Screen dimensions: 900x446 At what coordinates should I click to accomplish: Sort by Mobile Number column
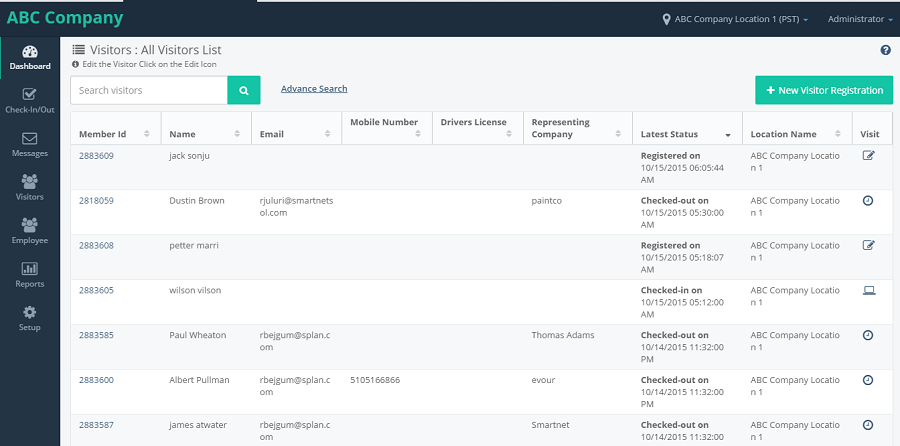coord(387,128)
